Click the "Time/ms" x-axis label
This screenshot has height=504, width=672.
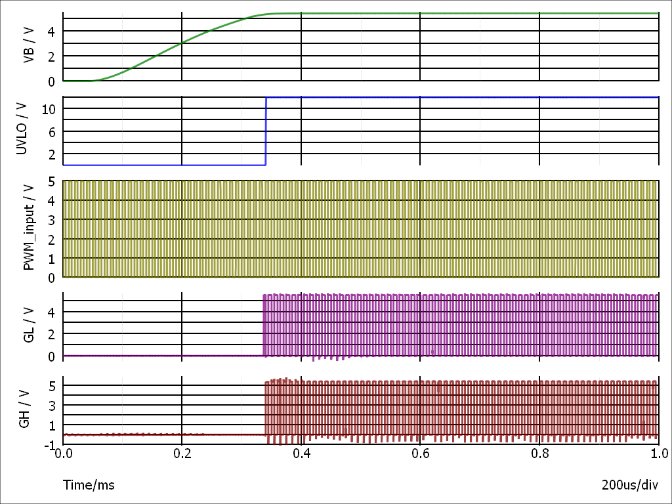click(x=87, y=486)
